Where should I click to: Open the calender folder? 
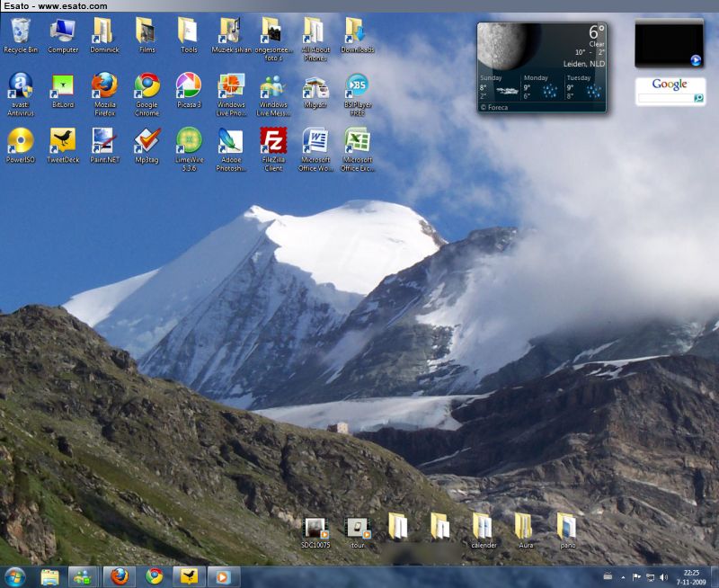[x=484, y=531]
